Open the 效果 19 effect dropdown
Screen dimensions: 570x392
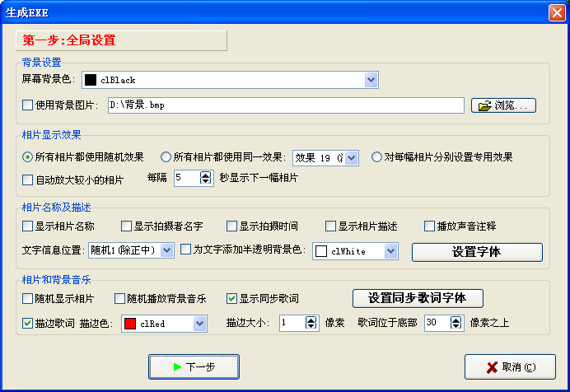coord(352,157)
